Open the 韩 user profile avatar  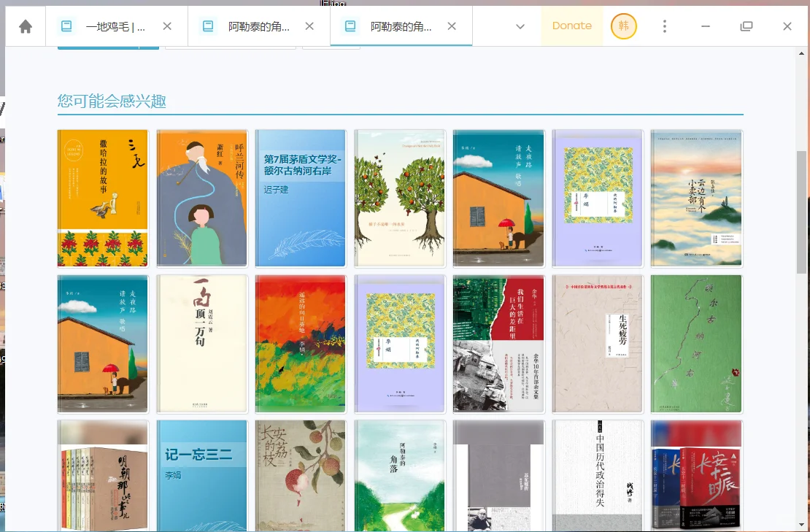point(623,26)
